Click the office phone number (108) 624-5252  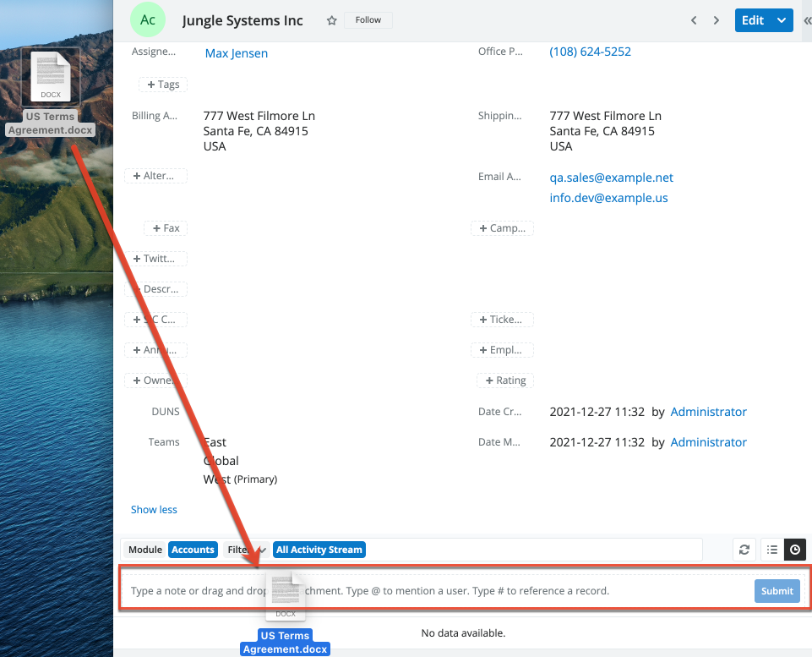point(590,52)
